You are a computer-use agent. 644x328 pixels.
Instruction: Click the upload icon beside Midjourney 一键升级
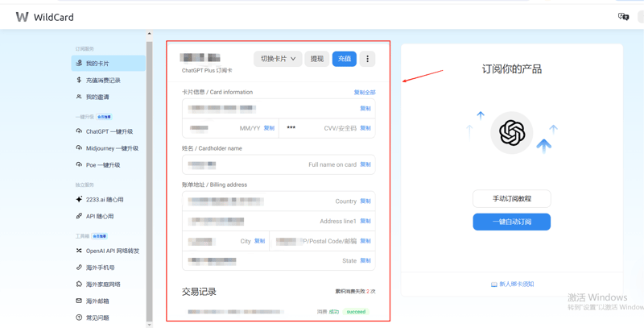click(79, 148)
